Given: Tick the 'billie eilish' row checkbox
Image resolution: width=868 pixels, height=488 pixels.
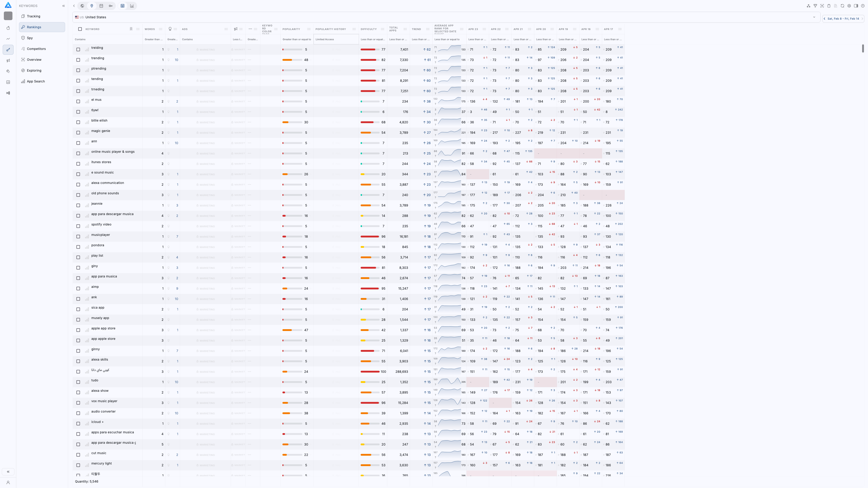Looking at the screenshot, I should click(x=78, y=122).
